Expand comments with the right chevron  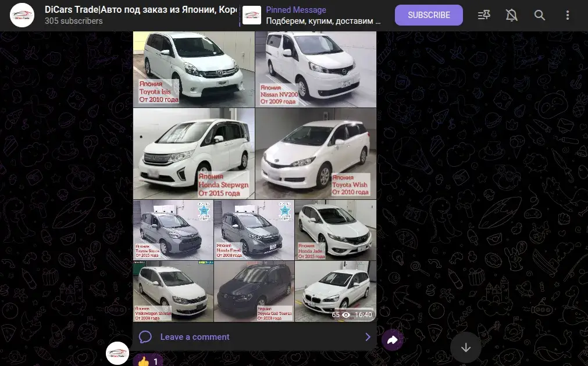pos(368,337)
